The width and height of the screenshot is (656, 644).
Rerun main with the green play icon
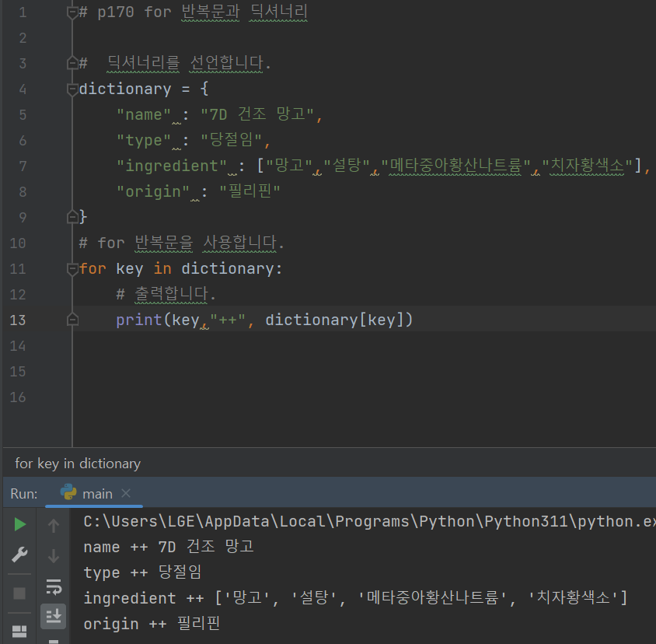click(19, 524)
